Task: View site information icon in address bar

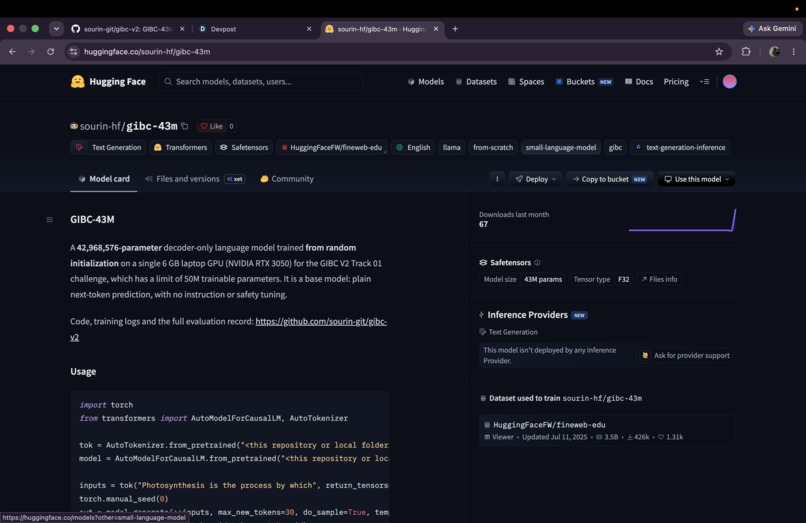Action: 74,51
